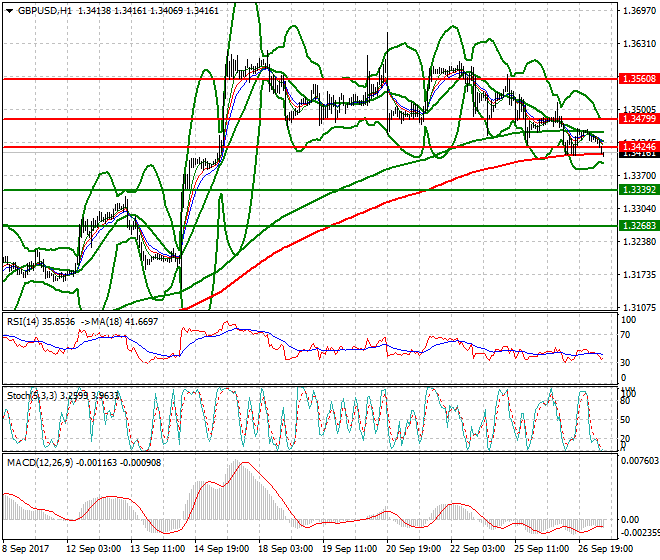Click the 12 Sep 03:00 time axis label
This screenshot has height=560, width=660.
click(93, 549)
